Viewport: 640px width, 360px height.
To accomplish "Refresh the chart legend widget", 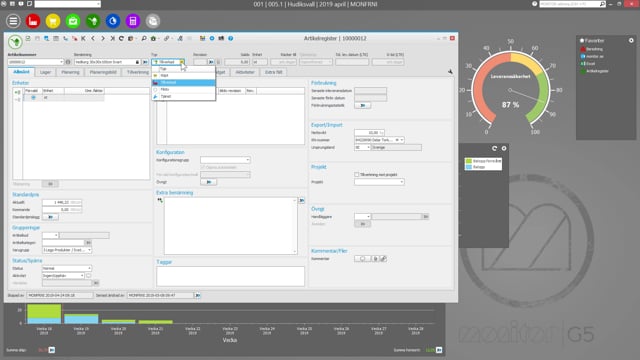I will click(494, 149).
